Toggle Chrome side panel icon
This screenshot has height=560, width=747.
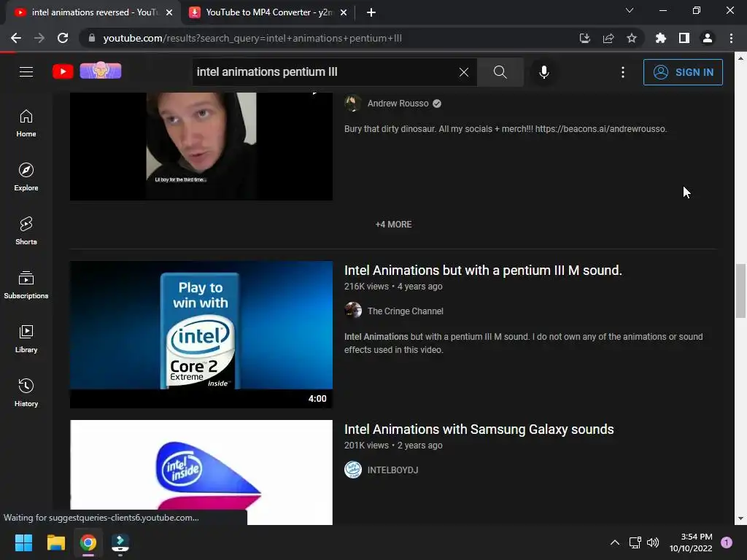click(684, 38)
